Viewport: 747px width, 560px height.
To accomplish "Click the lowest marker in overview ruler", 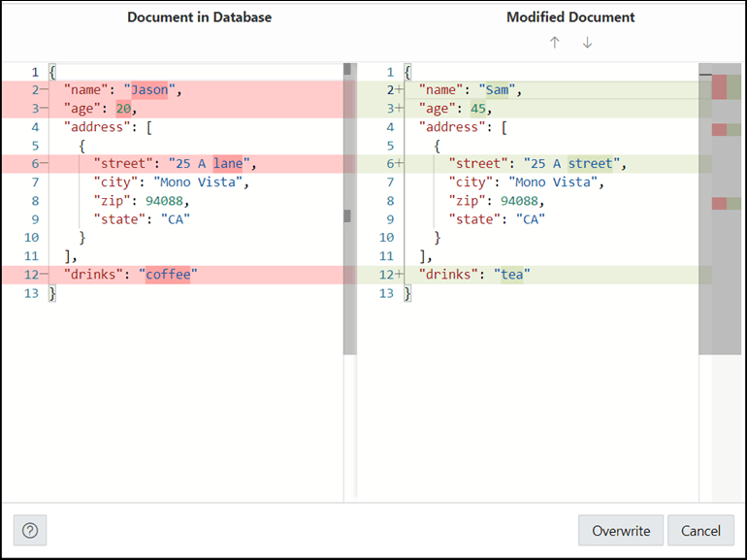I will coord(726,204).
